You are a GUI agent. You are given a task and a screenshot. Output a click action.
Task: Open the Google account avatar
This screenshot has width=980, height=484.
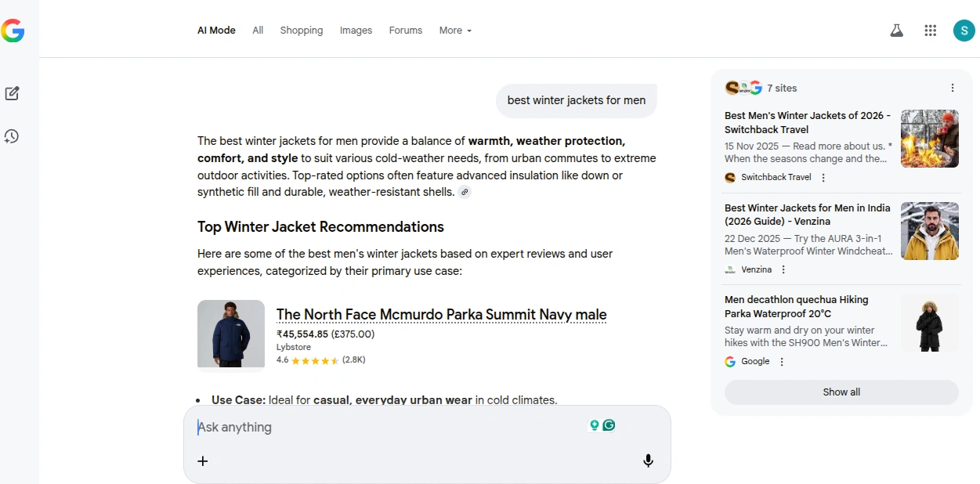[x=964, y=31]
